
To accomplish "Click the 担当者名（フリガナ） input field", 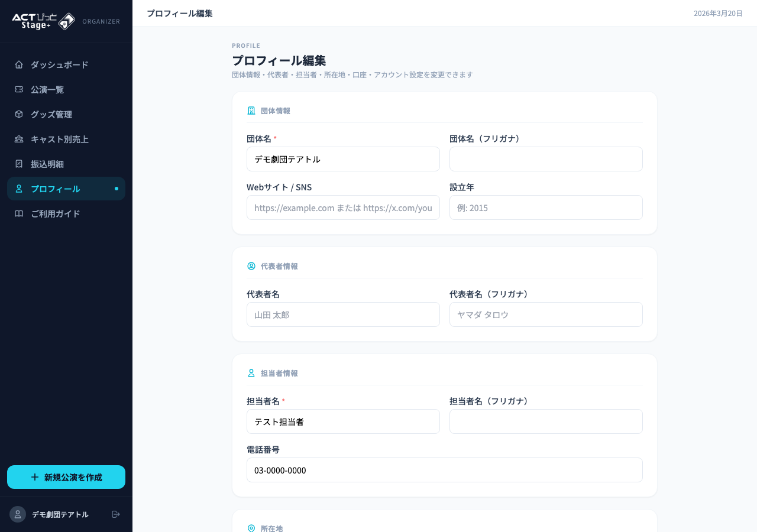I will tap(546, 421).
